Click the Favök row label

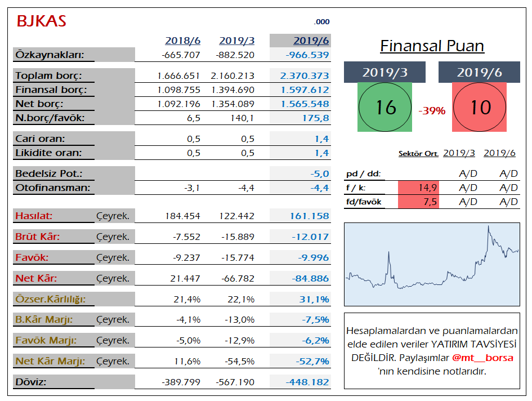[32, 257]
